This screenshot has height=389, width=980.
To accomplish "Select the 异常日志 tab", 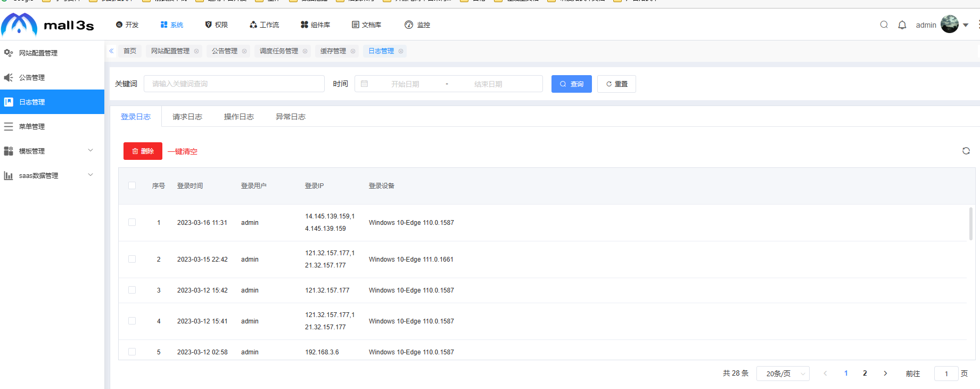I will tap(291, 117).
